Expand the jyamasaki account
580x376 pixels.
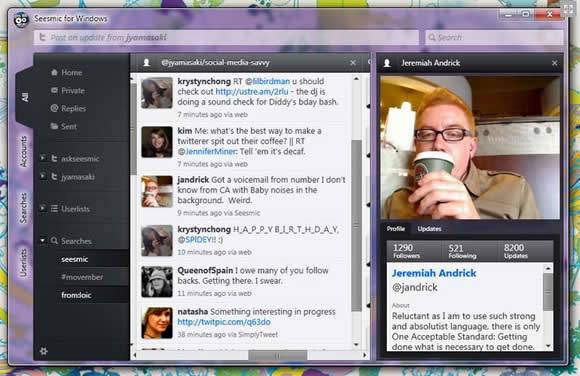tap(43, 176)
